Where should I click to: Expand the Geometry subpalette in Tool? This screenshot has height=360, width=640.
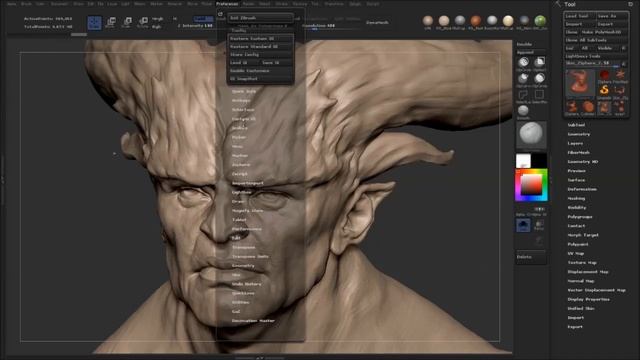click(578, 134)
